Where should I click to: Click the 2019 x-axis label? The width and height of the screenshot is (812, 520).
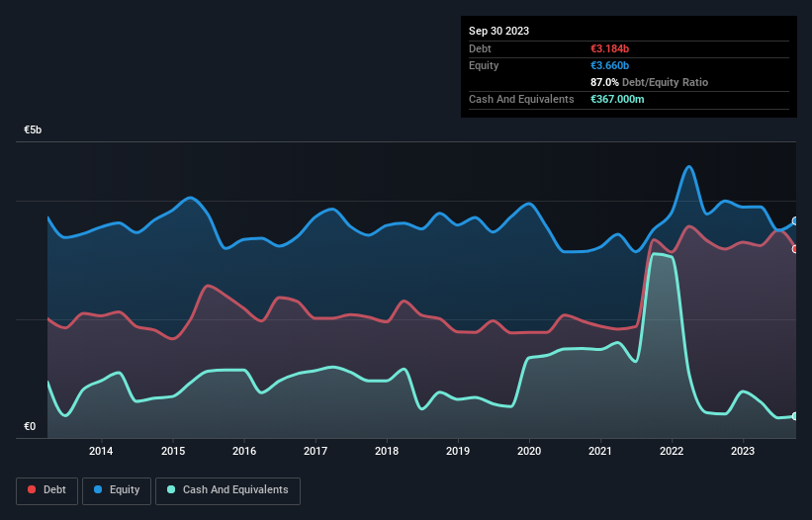(x=458, y=451)
